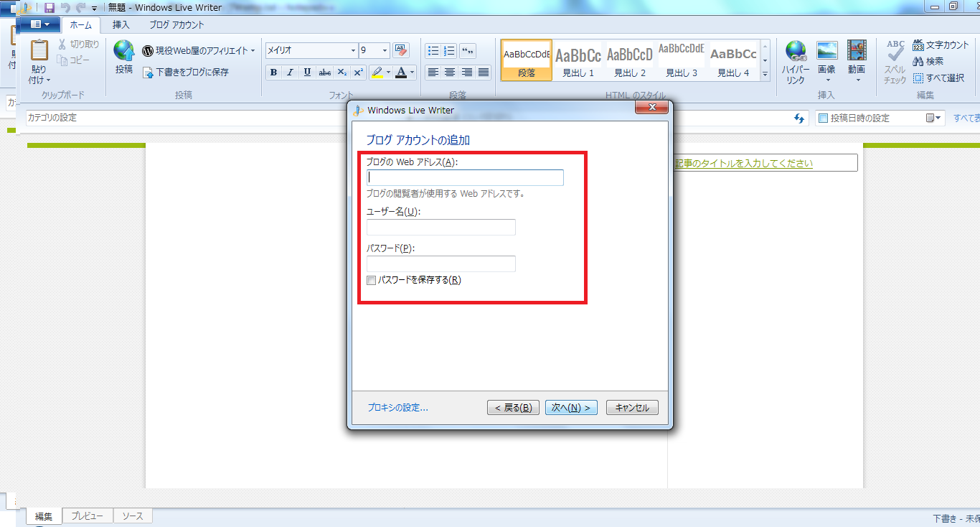Select the 見出し 4 heading style
The height and width of the screenshot is (527, 980).
[733, 60]
